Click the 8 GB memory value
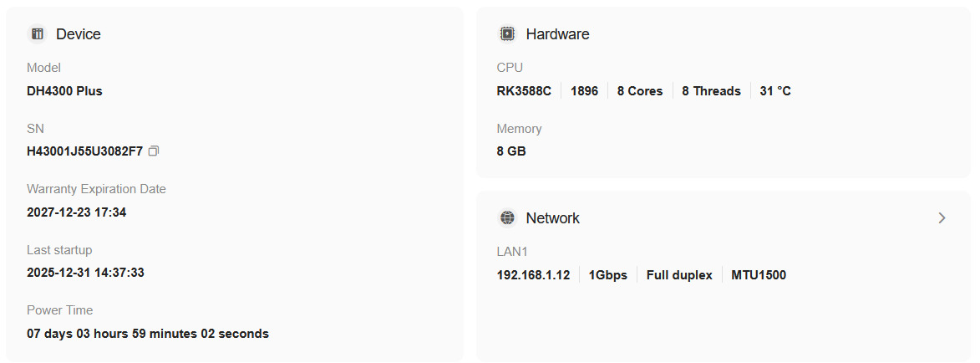This screenshot has width=980, height=363. [511, 151]
